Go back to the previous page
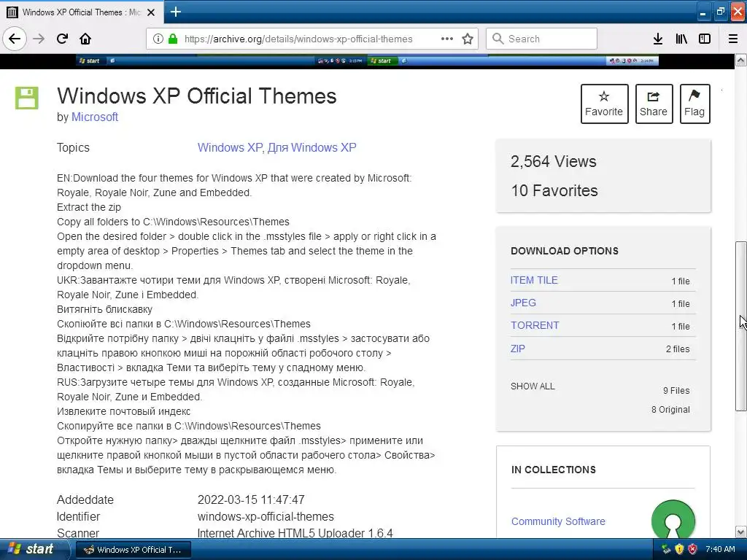 tap(15, 39)
